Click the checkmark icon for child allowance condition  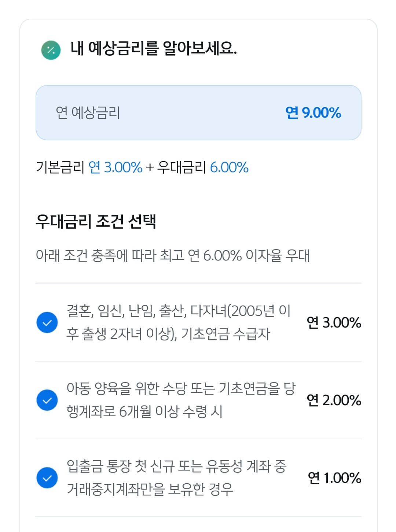[x=47, y=400]
